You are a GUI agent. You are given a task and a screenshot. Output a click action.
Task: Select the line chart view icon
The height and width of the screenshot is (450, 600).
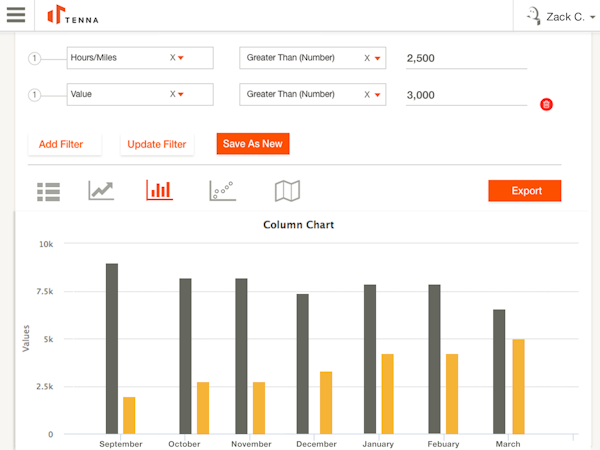point(102,190)
